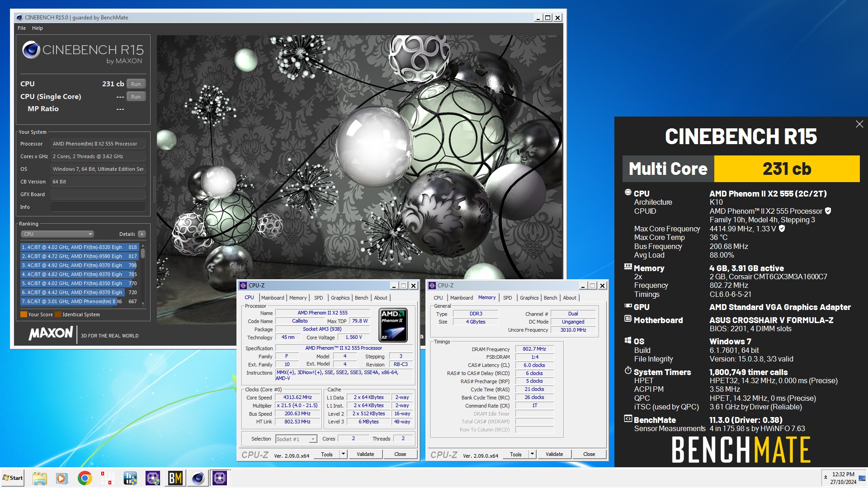Click Tools button in left CPU-Z window
Screen dimensions: 868x488
click(327, 455)
